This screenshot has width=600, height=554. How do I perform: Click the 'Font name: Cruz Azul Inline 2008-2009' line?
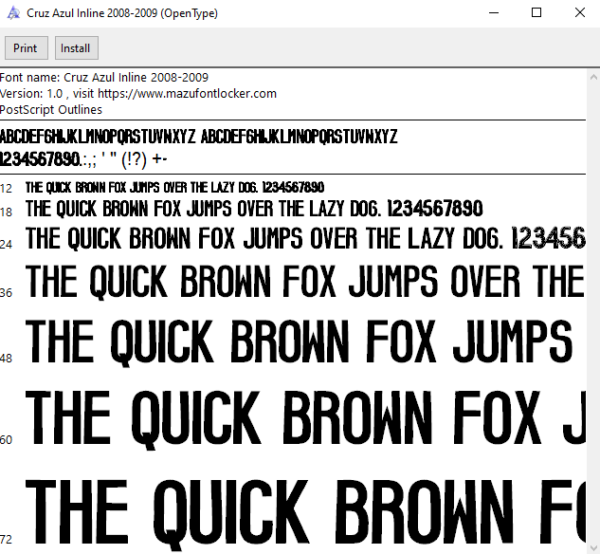pos(104,78)
